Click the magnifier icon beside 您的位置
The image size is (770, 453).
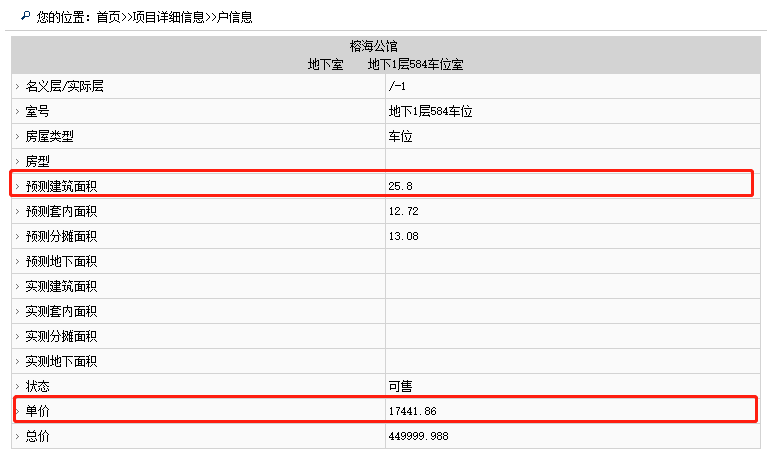click(x=26, y=16)
